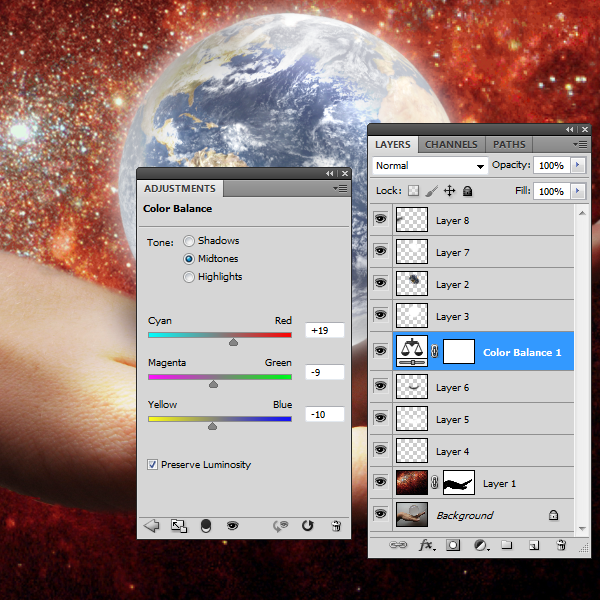
Task: Click Yellow-Blue slider handle
Action: pos(212,426)
